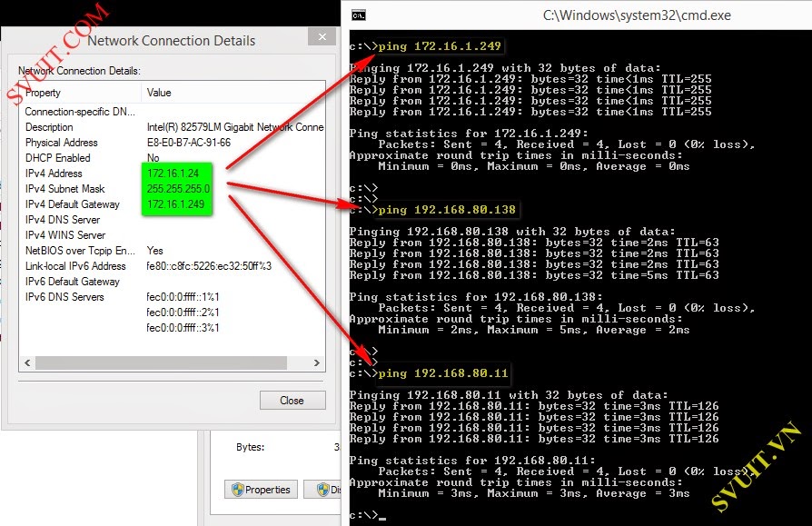Select value fe80::c8fc:5226:ec32:50ff%3
Screen dimensions: 812x526
[x=209, y=266]
